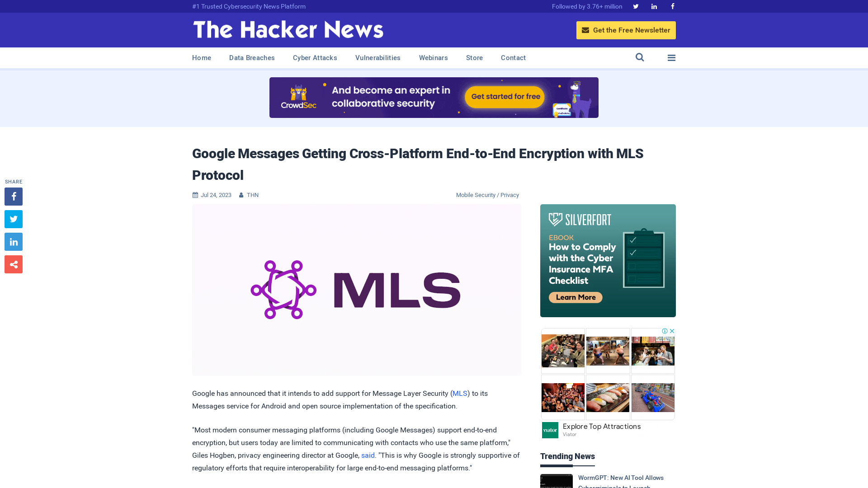
Task: Click the CrowdSec advertisement banner
Action: click(x=434, y=97)
